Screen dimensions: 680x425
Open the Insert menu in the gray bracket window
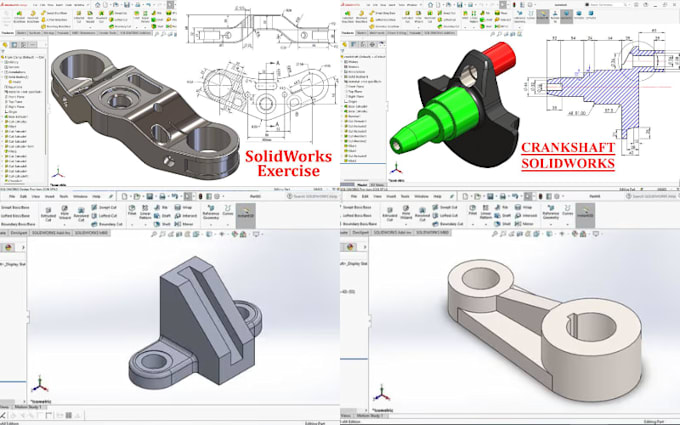(x=49, y=197)
